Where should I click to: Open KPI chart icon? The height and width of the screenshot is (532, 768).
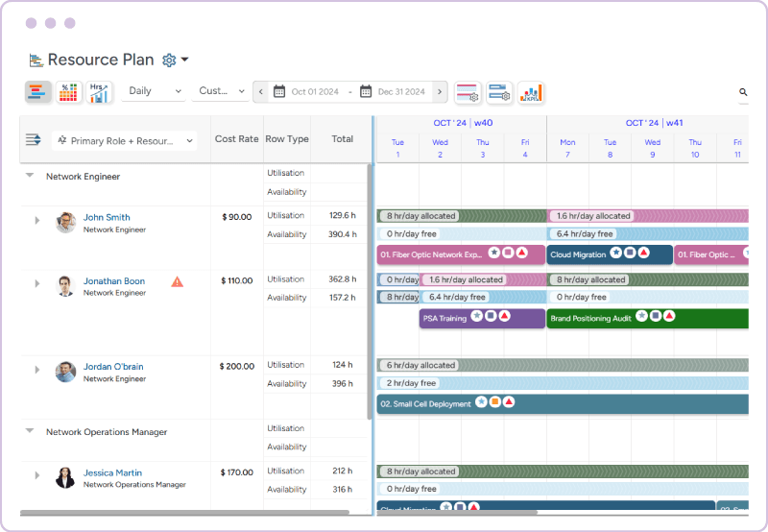(531, 92)
